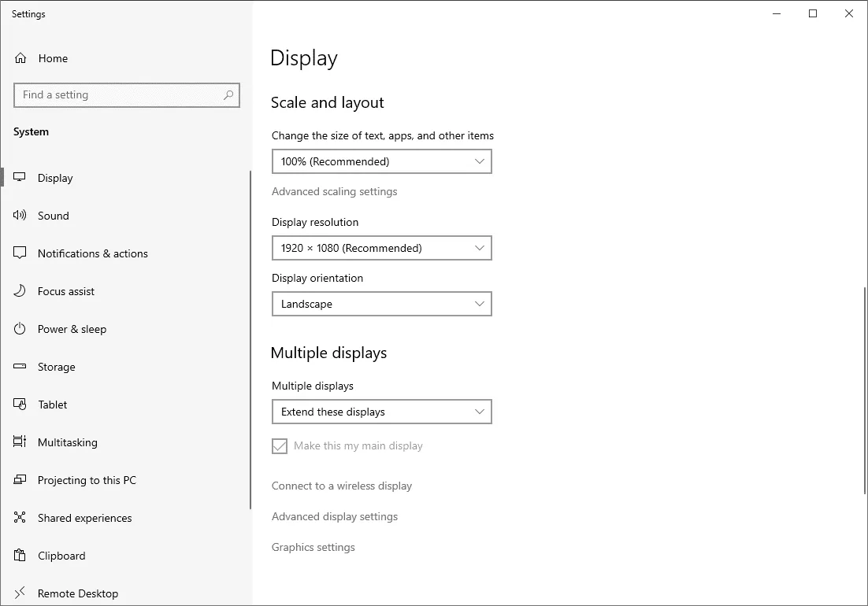The width and height of the screenshot is (868, 606).
Task: Open Storage using its drive icon
Action: (x=20, y=367)
